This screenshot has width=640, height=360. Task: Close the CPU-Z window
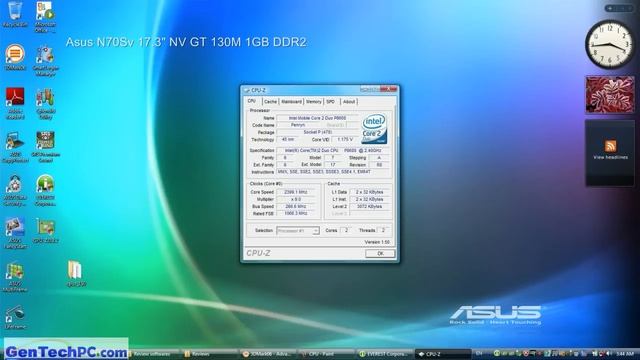click(388, 89)
